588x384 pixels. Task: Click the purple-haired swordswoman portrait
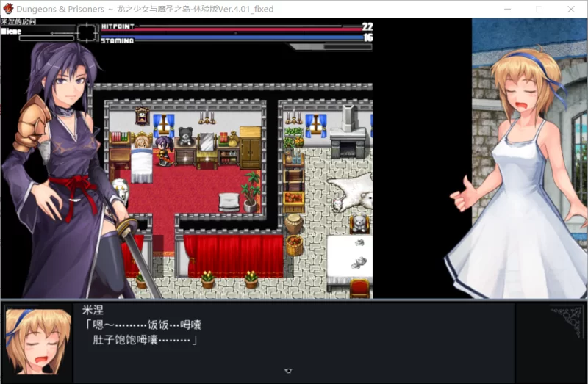point(69,170)
